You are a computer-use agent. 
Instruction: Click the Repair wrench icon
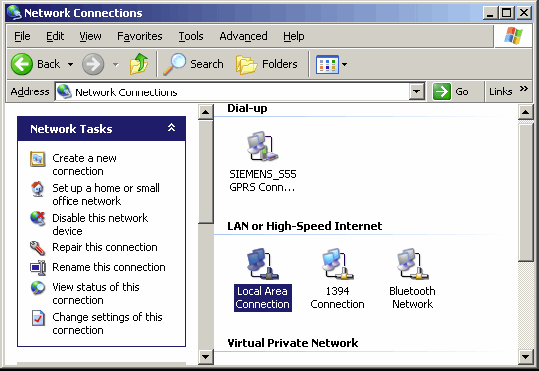coord(37,248)
